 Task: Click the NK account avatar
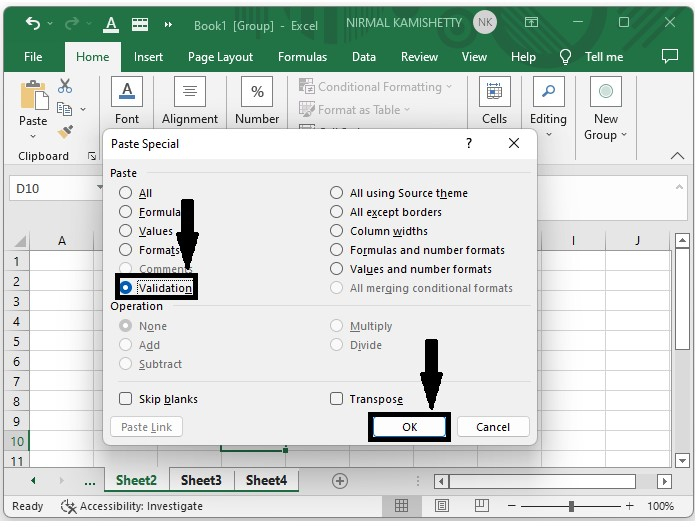[485, 22]
